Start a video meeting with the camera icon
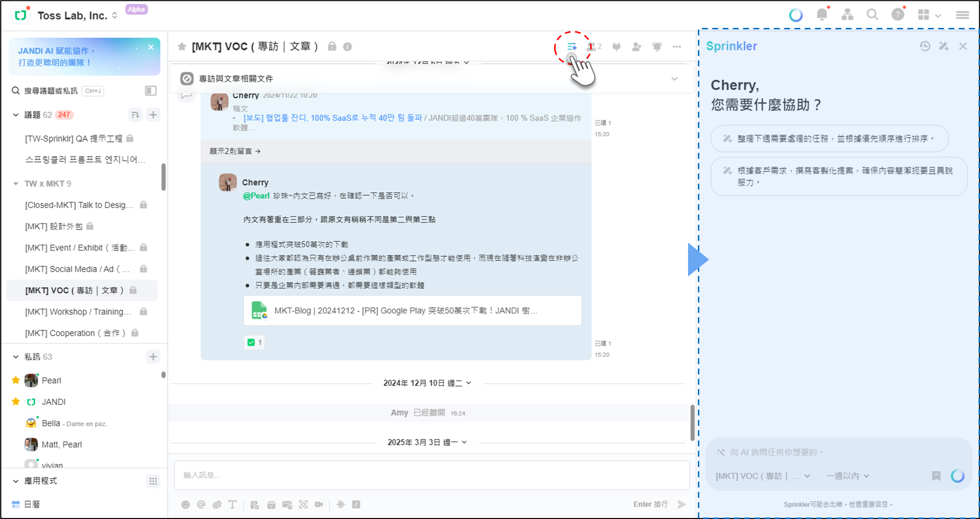This screenshot has height=519, width=980. 319,504
